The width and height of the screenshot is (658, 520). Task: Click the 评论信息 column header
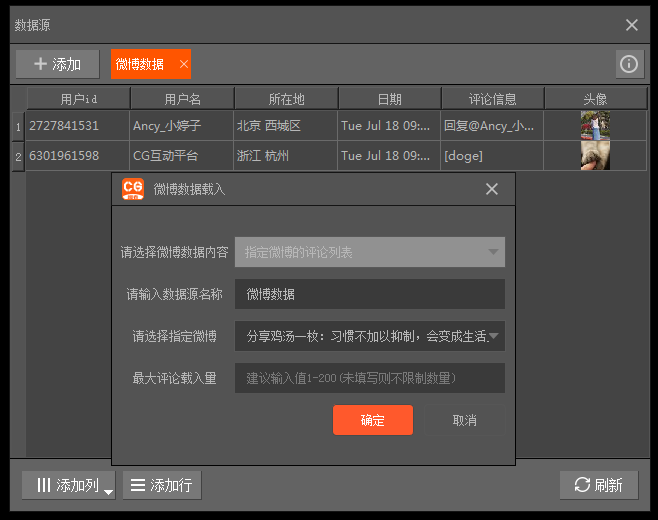[x=493, y=99]
